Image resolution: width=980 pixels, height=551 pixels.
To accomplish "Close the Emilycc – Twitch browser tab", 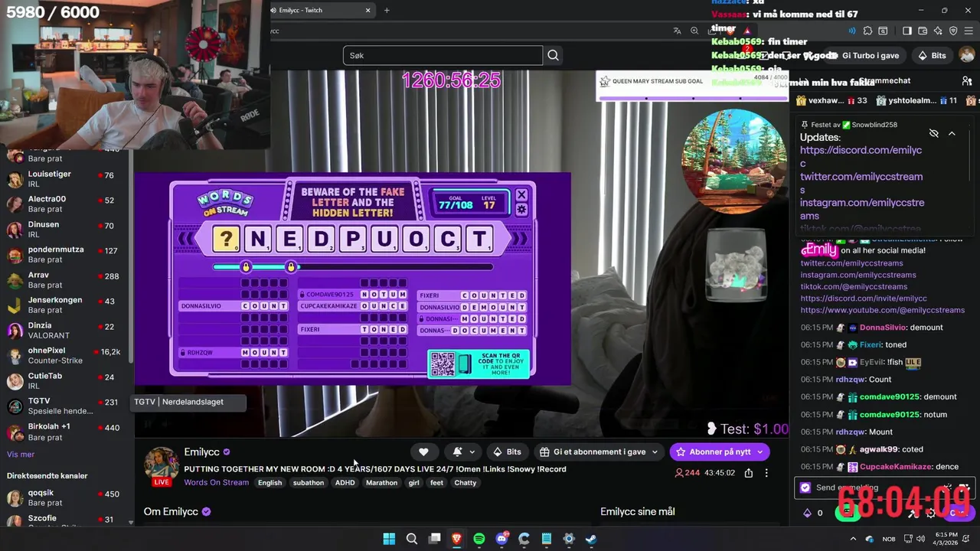I will click(x=367, y=10).
